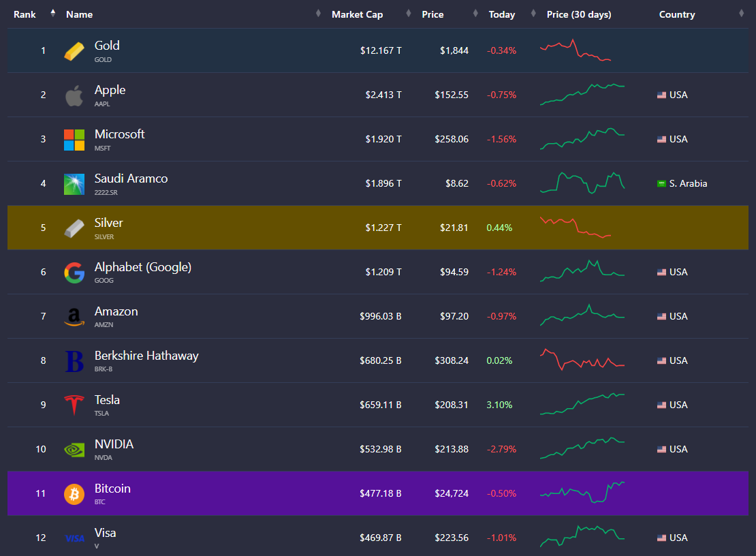The image size is (756, 556).
Task: Click the Country column header label
Action: coord(677,14)
